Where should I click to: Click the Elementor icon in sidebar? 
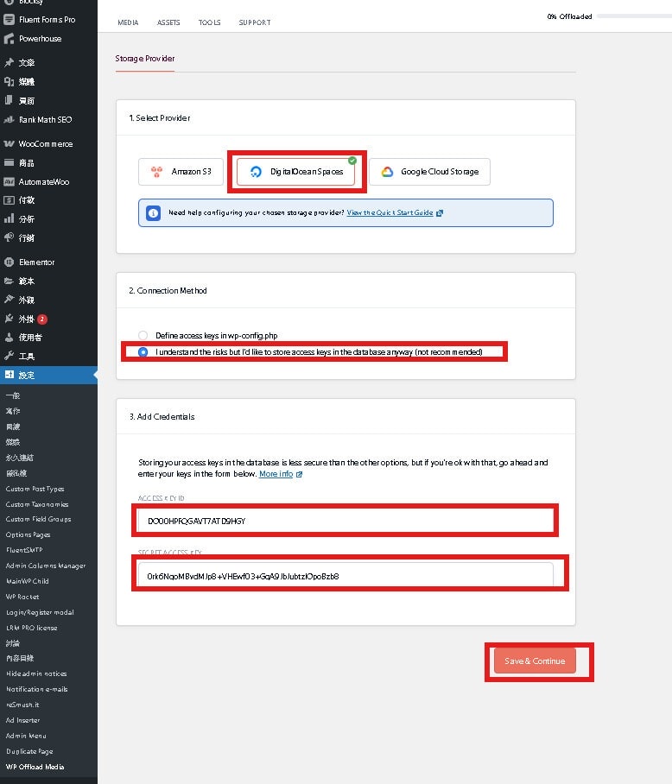9,262
